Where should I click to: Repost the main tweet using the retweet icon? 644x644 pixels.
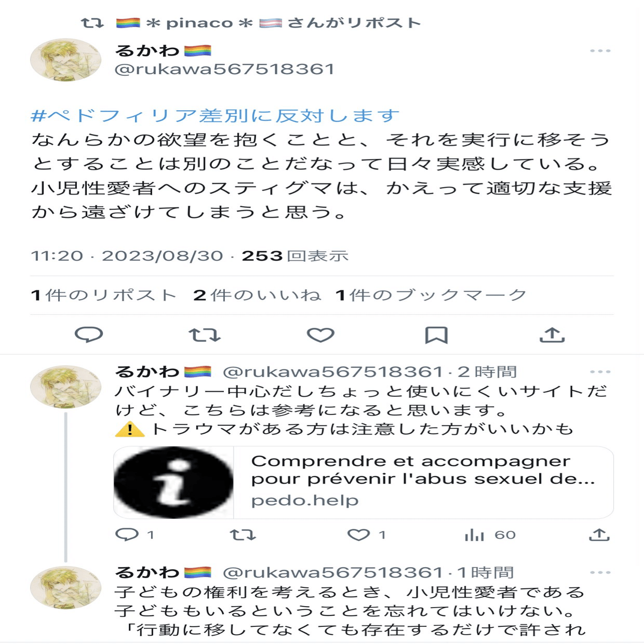pyautogui.click(x=204, y=335)
